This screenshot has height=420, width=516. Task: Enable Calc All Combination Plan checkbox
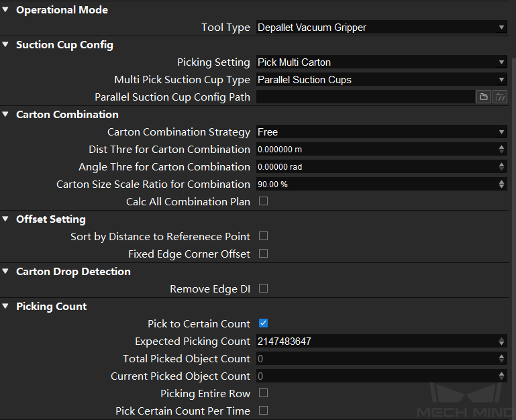point(263,201)
